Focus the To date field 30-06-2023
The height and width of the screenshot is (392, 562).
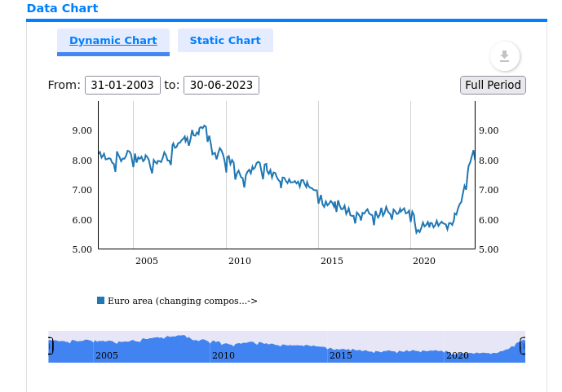click(x=221, y=85)
